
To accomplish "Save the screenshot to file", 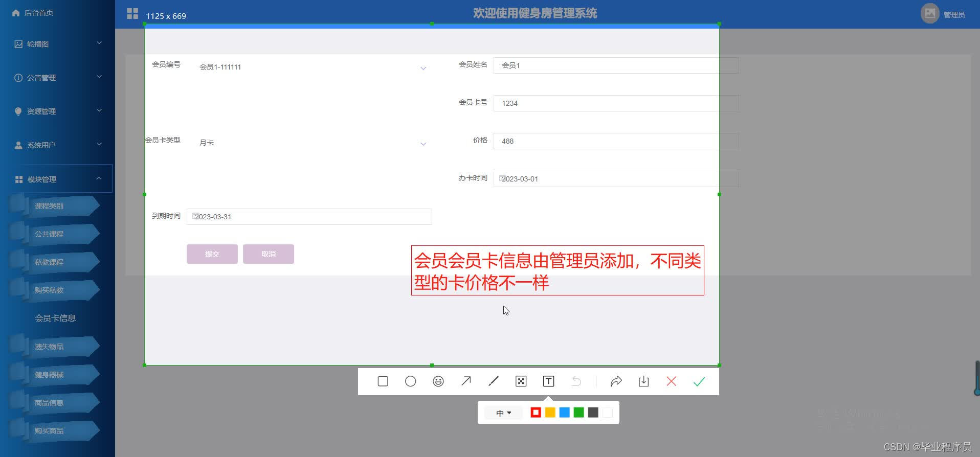I will coord(643,381).
